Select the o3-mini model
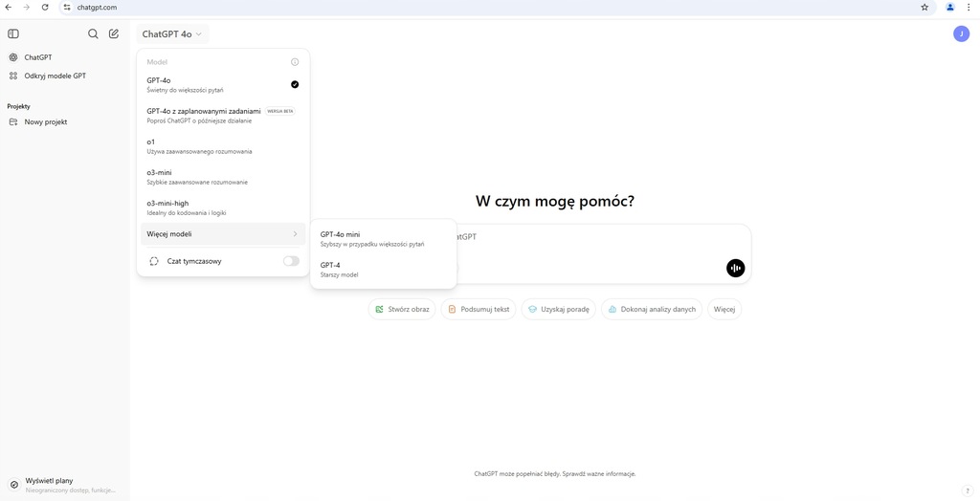This screenshot has height=501, width=980. (222, 177)
